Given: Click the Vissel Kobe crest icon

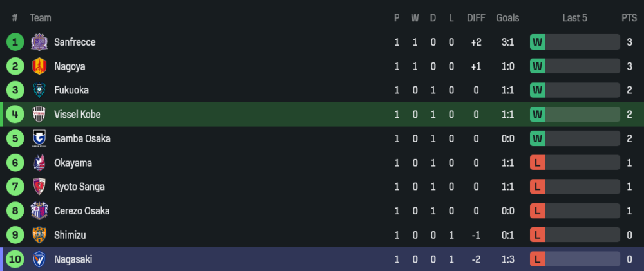Looking at the screenshot, I should [39, 115].
